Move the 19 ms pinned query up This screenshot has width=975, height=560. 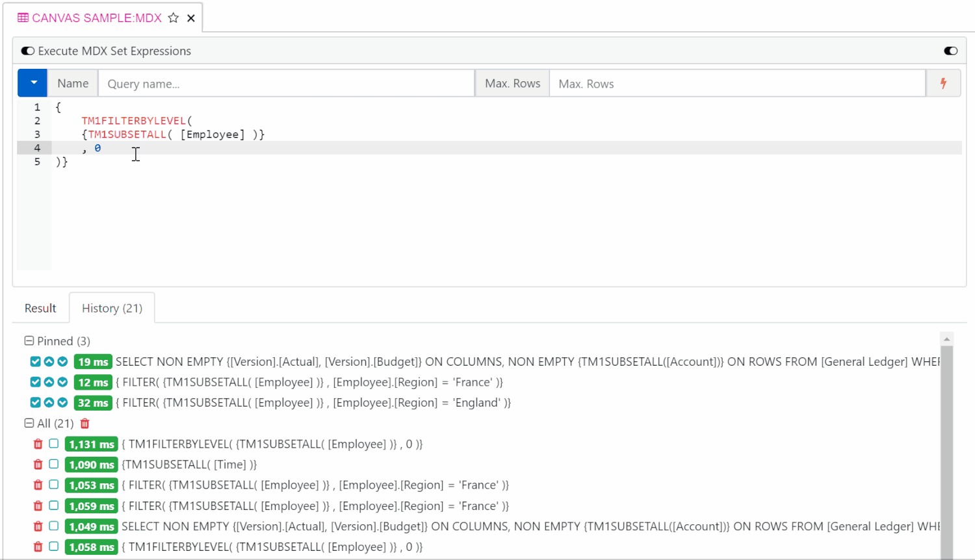[48, 361]
